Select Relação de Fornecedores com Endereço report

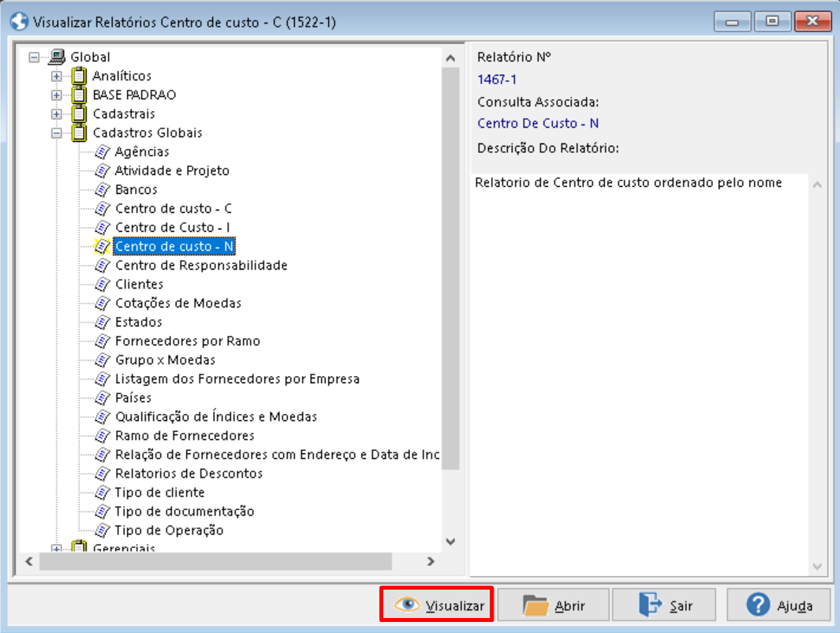(277, 455)
